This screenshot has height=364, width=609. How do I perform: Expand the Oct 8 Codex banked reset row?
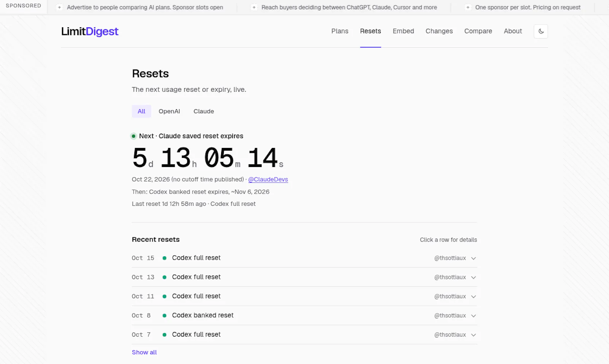[x=304, y=315]
